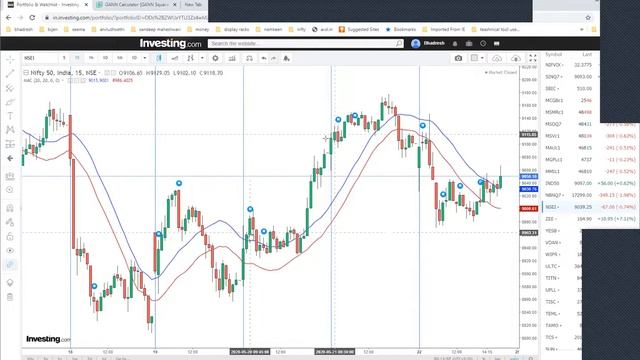640x360 pixels.
Task: Go back in browser history
Action: pos(9,18)
